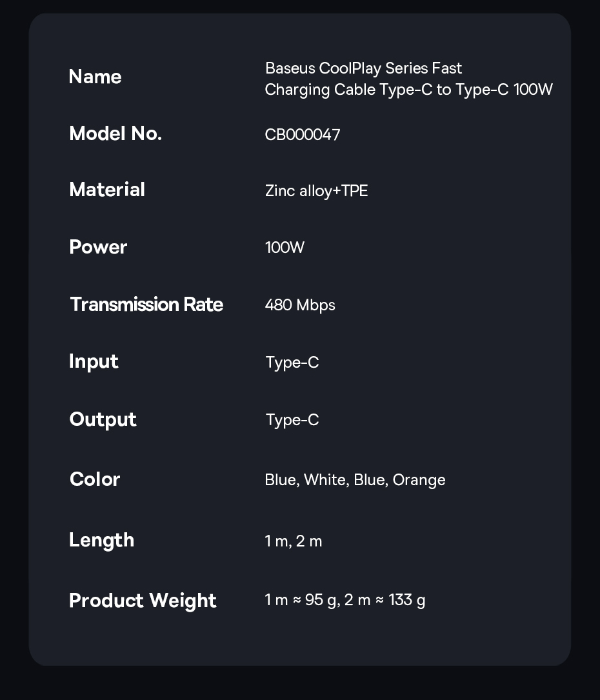Click the Model No. label
Image resolution: width=600 pixels, height=700 pixels.
pyautogui.click(x=115, y=134)
